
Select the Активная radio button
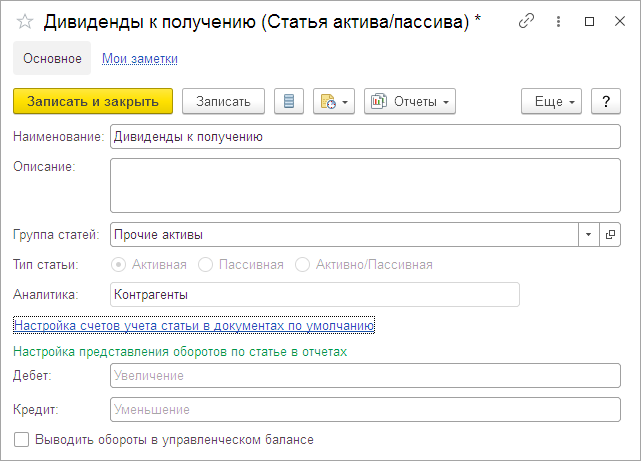pos(120,265)
